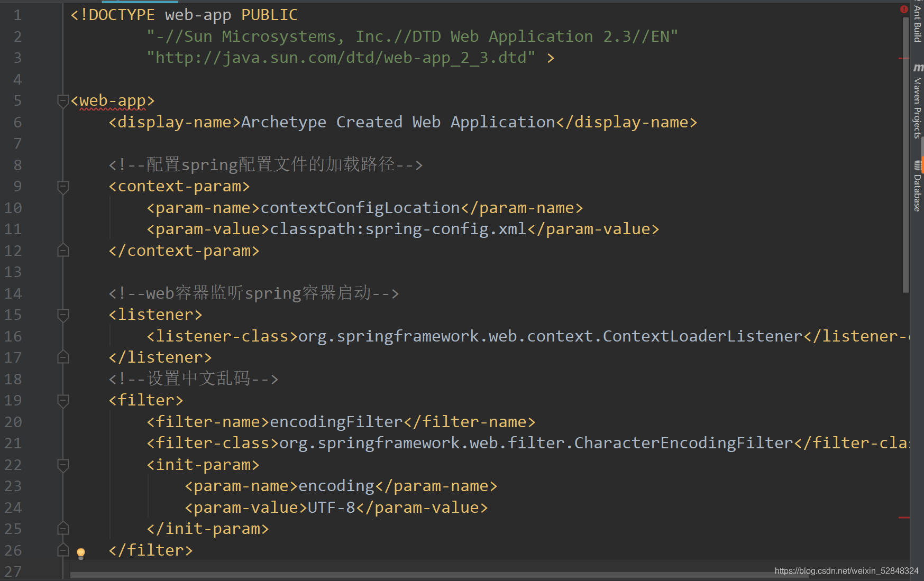Click the opening init-param tag text

[x=203, y=465]
